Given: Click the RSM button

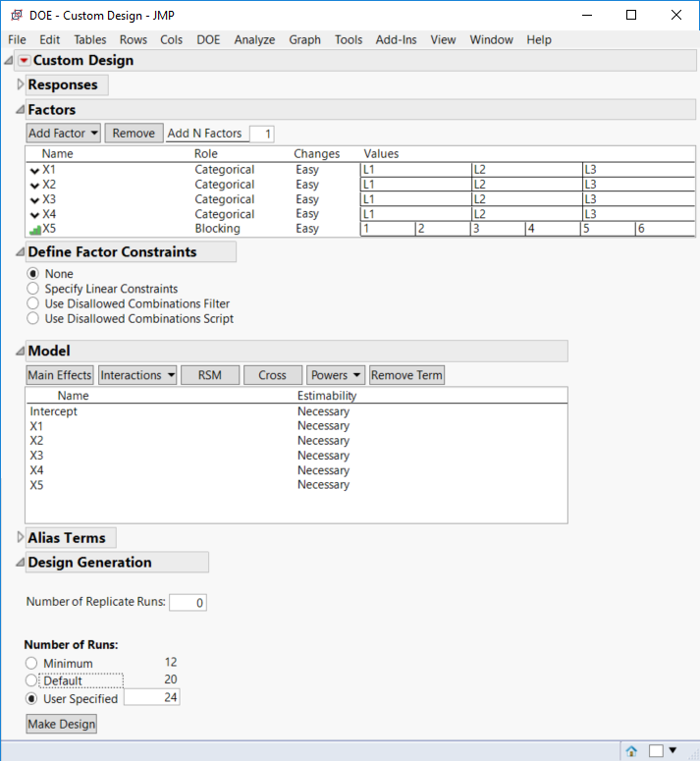Looking at the screenshot, I should (209, 375).
